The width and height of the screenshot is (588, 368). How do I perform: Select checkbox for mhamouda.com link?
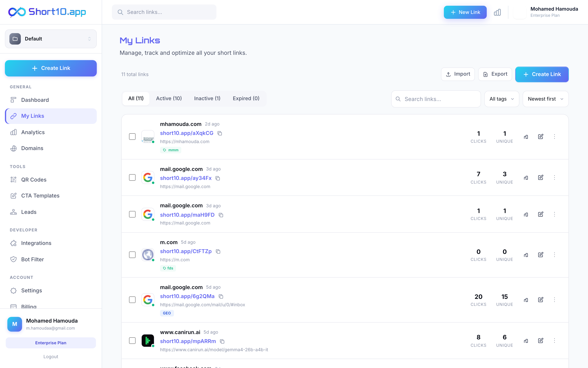132,137
